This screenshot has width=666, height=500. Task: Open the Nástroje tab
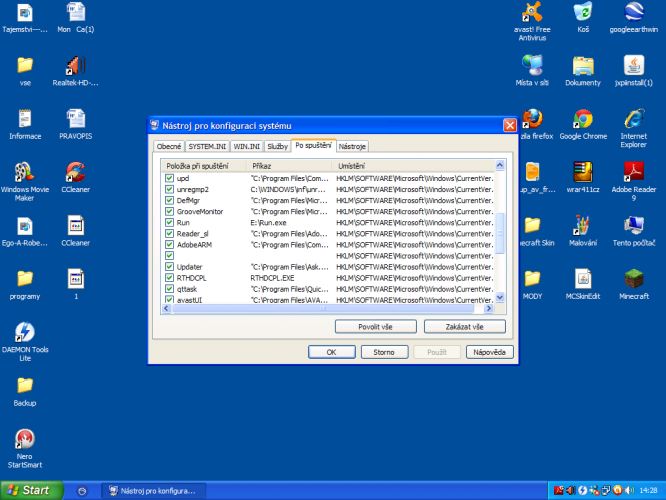click(352, 146)
